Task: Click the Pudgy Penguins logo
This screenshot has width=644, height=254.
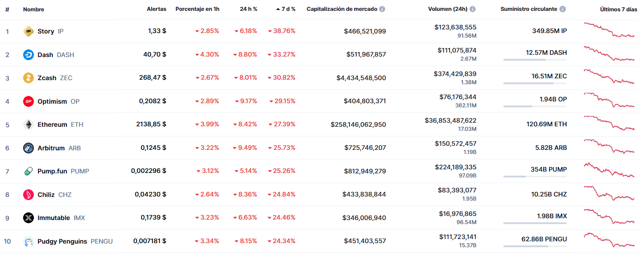Action: [x=28, y=241]
